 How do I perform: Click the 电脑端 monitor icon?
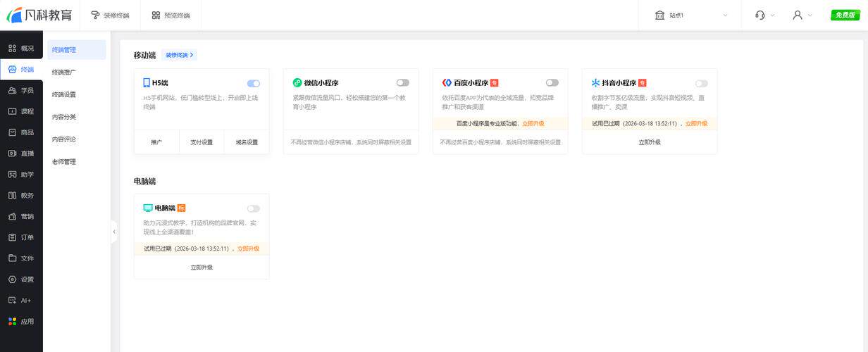[x=147, y=208]
